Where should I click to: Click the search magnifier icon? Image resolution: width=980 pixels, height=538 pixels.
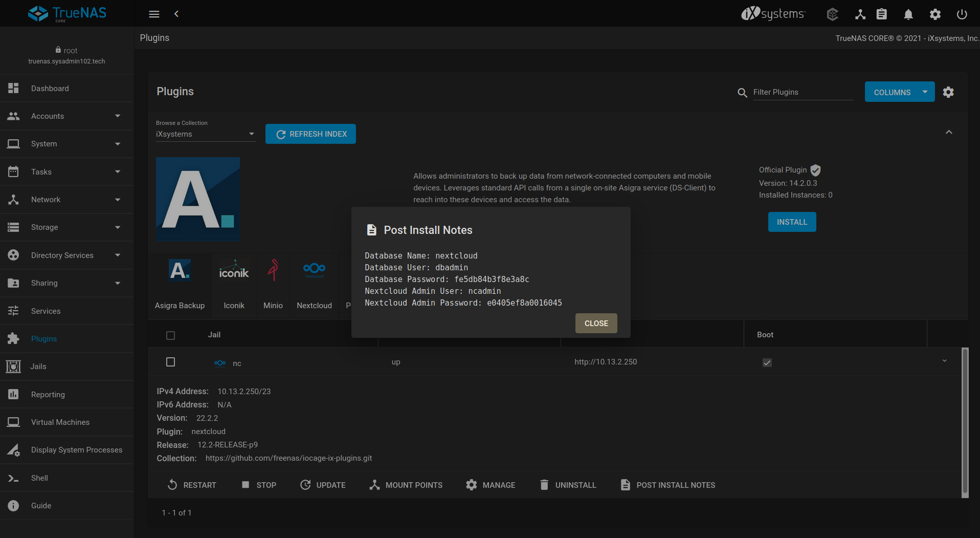click(742, 92)
